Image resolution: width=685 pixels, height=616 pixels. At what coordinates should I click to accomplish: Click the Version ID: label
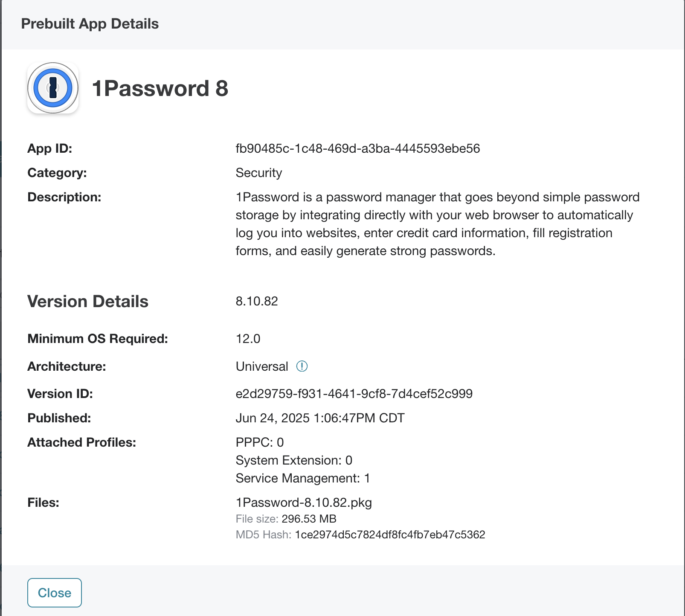click(x=60, y=393)
